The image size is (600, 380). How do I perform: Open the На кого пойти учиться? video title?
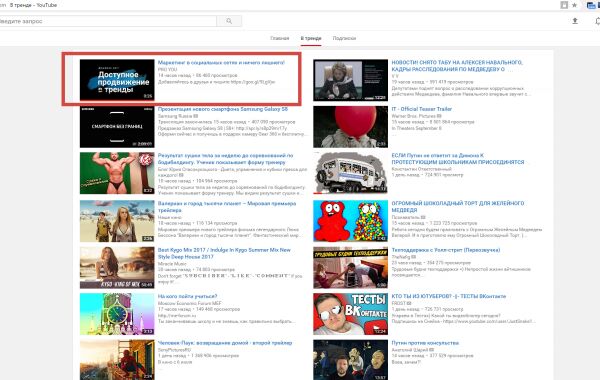(188, 296)
